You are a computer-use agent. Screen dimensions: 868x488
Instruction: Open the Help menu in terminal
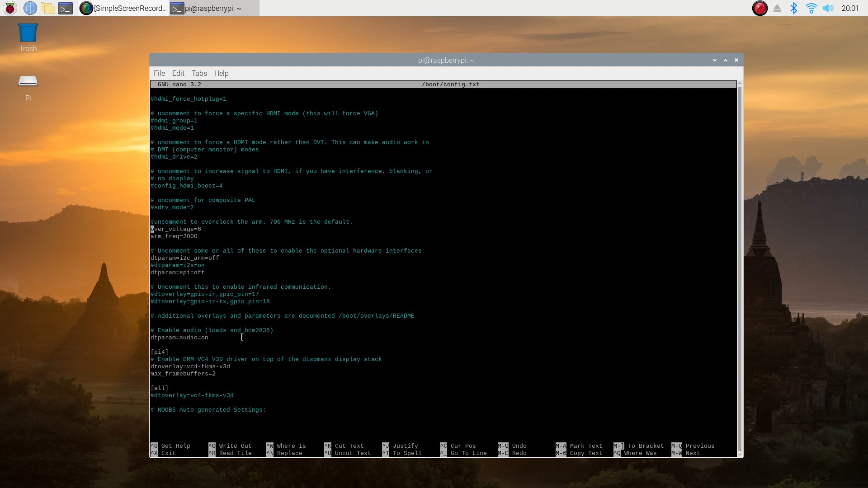point(221,73)
